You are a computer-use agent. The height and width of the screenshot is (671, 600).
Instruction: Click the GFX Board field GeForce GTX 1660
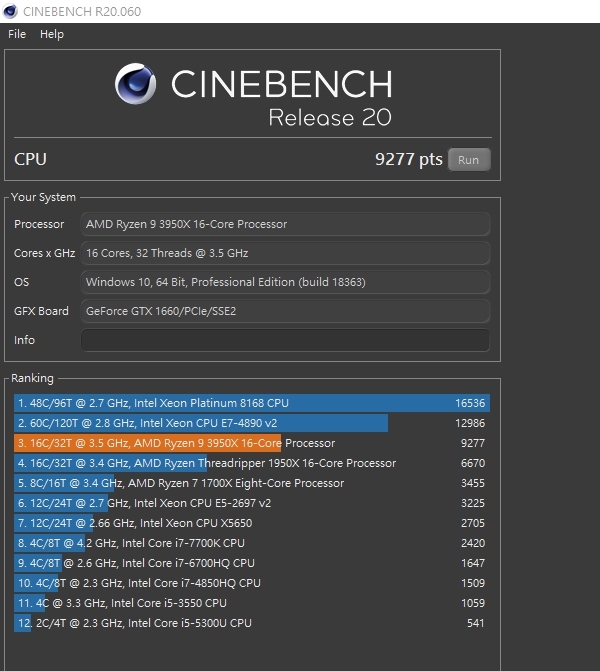pos(285,311)
